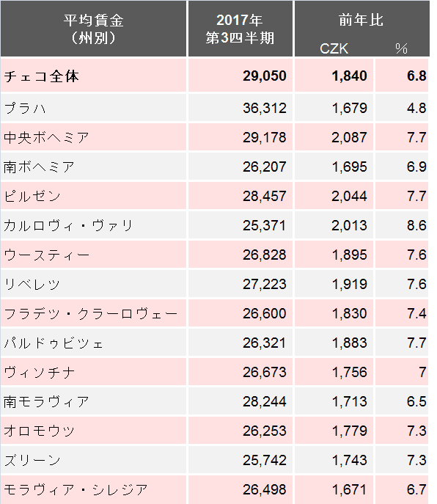Click the ピルゼン wage value 28,457
The height and width of the screenshot is (504, 437).
265,196
